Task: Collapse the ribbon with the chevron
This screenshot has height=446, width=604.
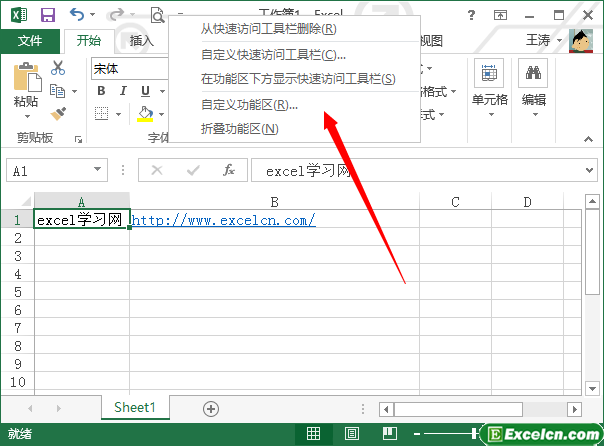Action: point(588,139)
